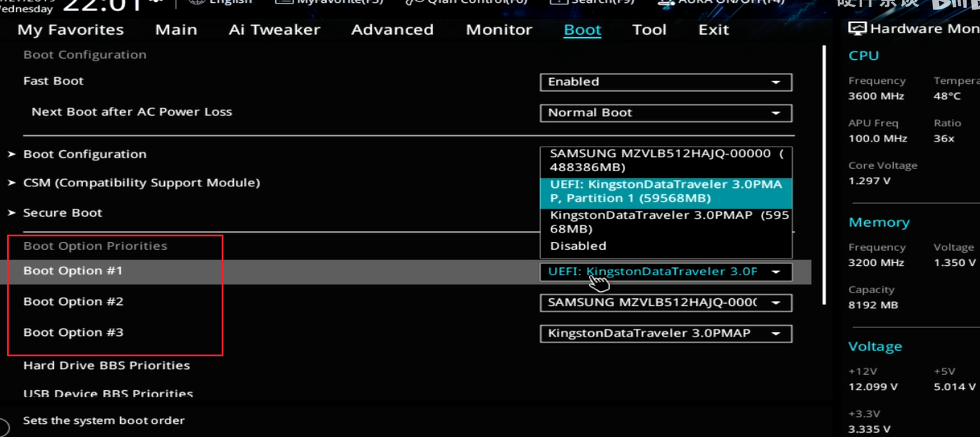The image size is (980, 437).
Task: Choose SAMSUNG MZVLB512HAJQ-00000 in the open list
Action: [x=666, y=160]
